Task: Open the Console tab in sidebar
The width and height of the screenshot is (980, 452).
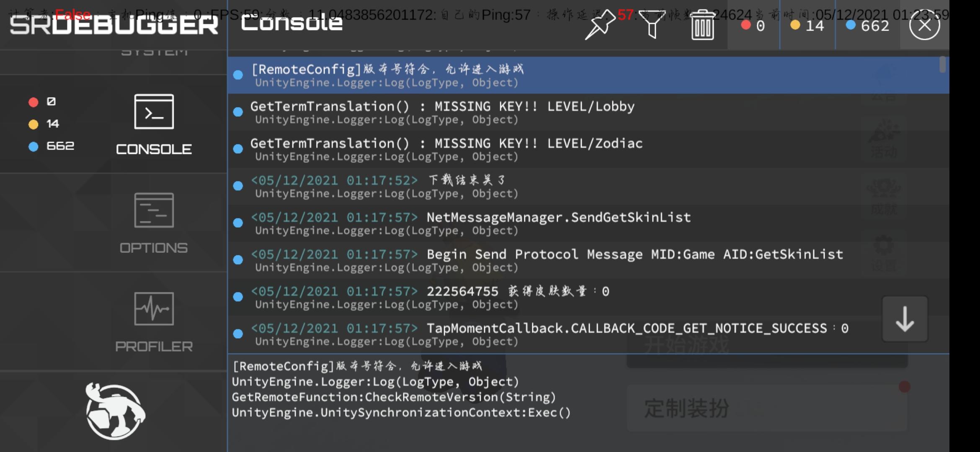Action: (x=154, y=125)
